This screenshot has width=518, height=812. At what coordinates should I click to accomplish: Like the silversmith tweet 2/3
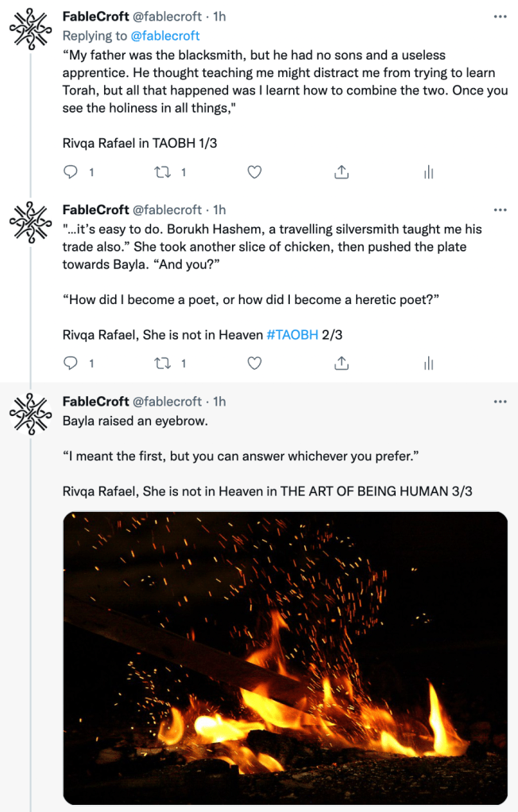254,363
